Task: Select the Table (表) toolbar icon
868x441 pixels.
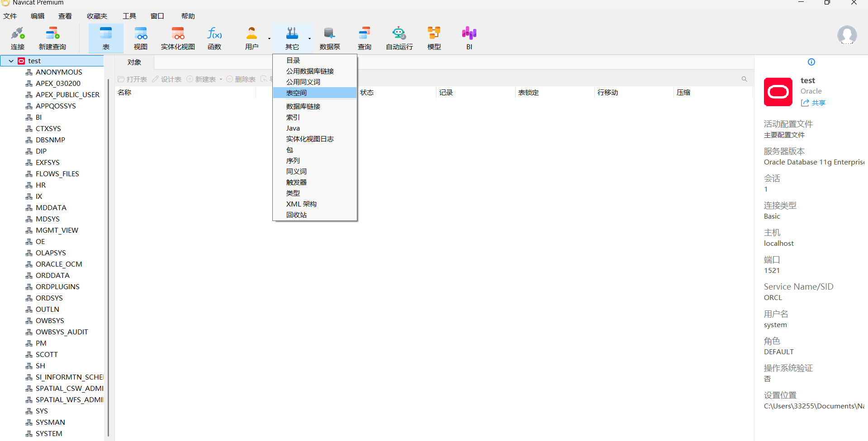Action: pos(106,38)
